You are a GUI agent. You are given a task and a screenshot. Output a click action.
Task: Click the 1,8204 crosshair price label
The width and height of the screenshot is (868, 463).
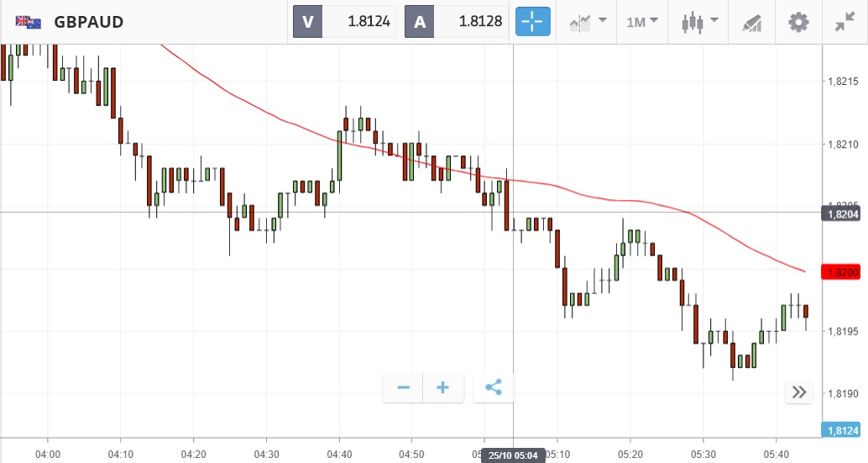tap(842, 213)
